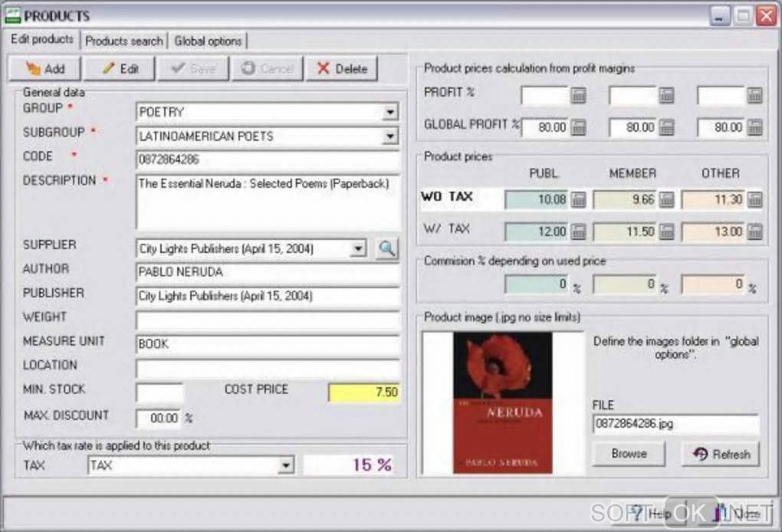Click the CODE field 0872864286

[x=268, y=159]
